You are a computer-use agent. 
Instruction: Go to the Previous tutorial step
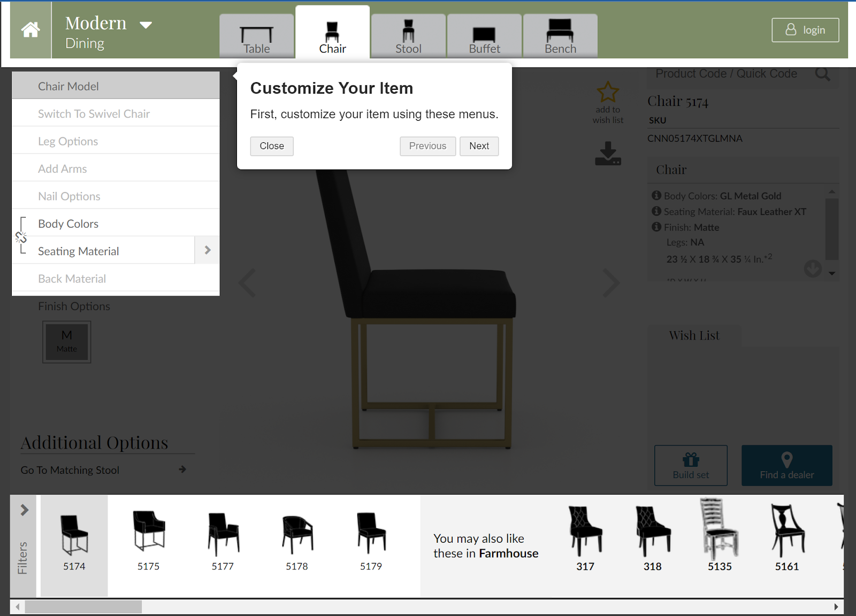pyautogui.click(x=428, y=146)
